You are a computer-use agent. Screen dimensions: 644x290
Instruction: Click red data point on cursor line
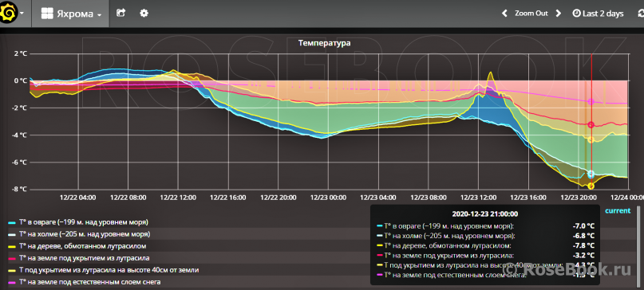(591, 125)
